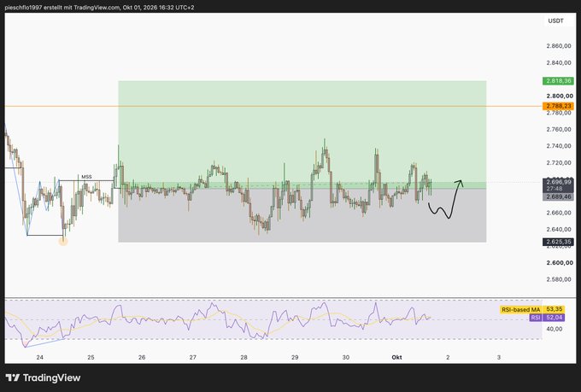Click the 40,00 RSI scale value
The height and width of the screenshot is (392, 581).
point(555,329)
